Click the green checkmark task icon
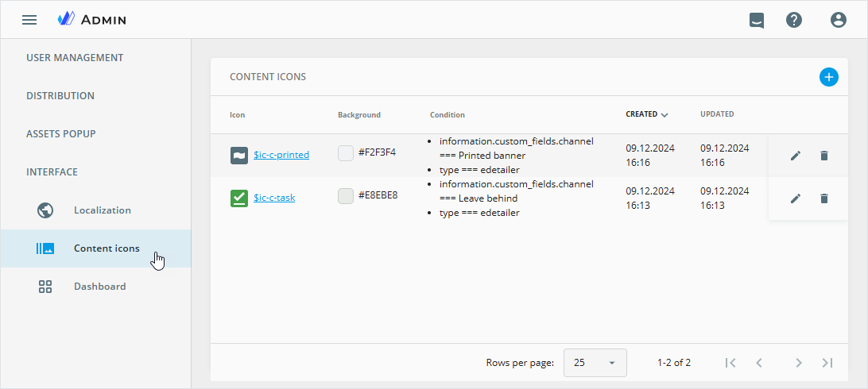This screenshot has height=389, width=868. coord(239,198)
